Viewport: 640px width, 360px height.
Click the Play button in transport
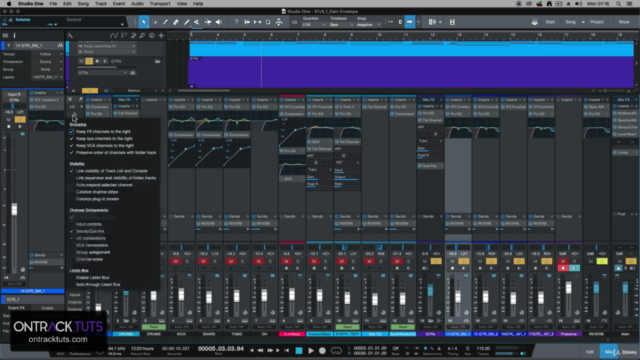coord(311,351)
